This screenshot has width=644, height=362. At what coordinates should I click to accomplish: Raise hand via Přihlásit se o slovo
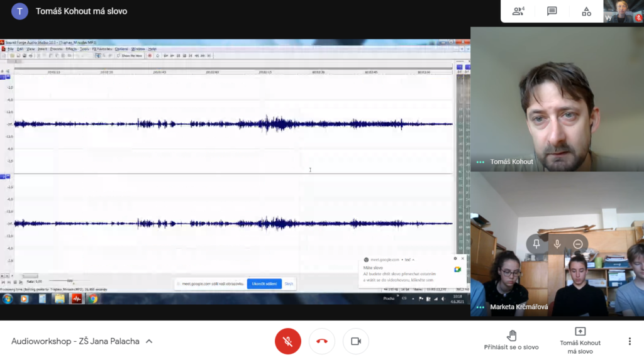pyautogui.click(x=511, y=340)
